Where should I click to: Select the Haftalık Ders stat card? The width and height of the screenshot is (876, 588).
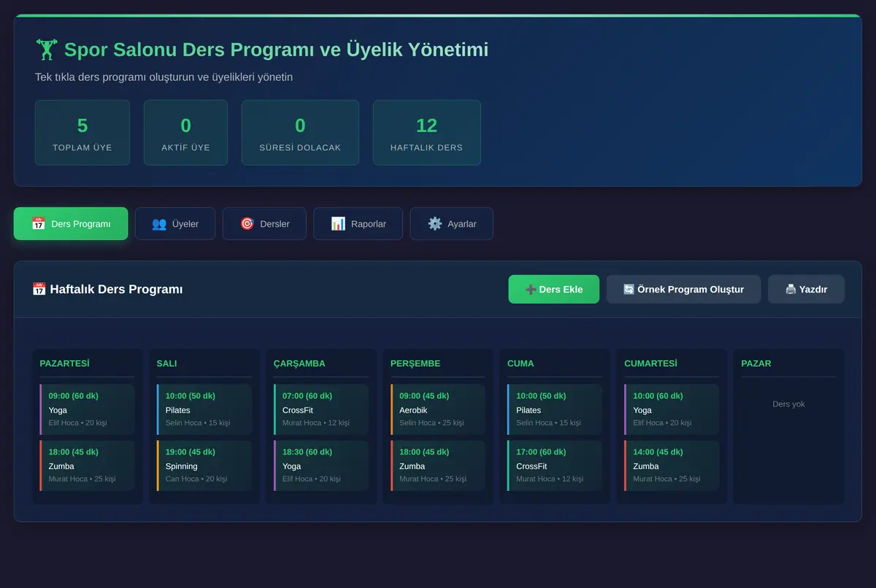pyautogui.click(x=426, y=133)
